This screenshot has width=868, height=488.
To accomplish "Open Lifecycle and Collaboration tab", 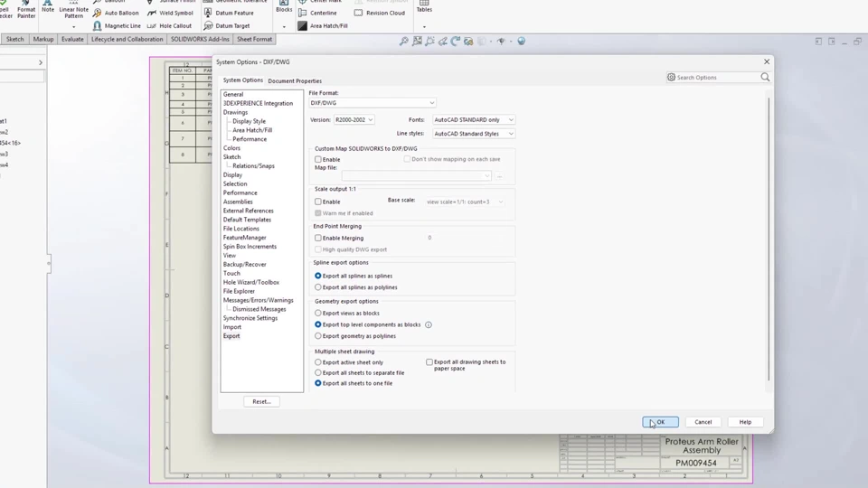I will click(127, 39).
